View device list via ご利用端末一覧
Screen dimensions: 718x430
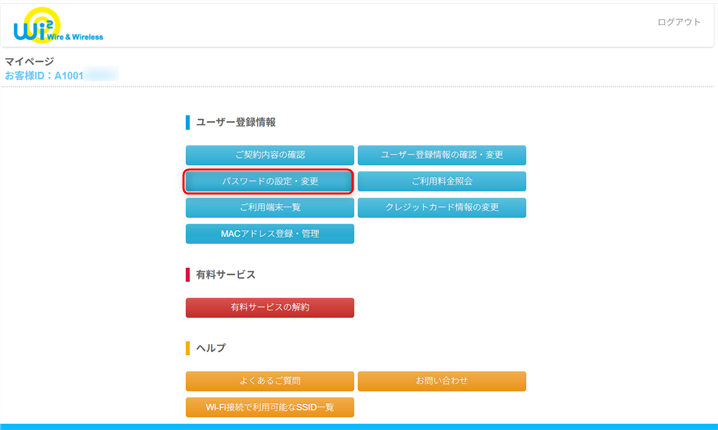[x=270, y=207]
